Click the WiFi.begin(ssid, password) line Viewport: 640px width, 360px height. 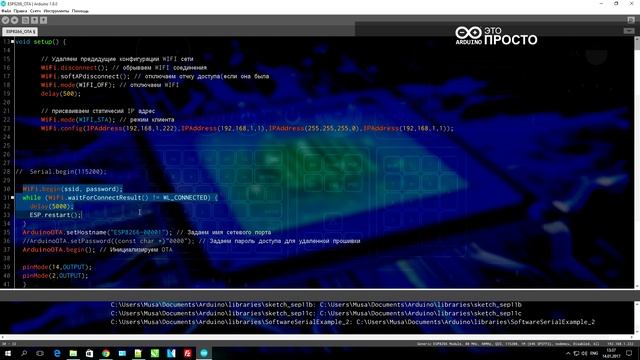(x=72, y=189)
